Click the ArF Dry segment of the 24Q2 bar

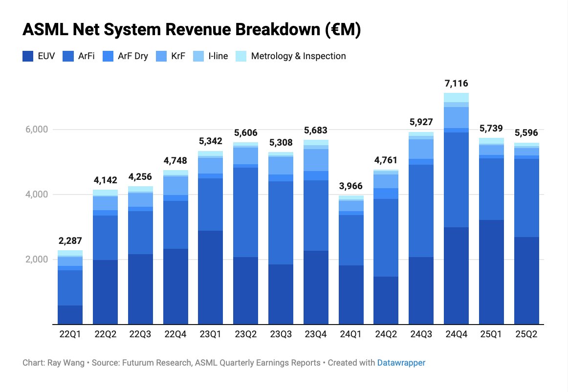coord(386,194)
